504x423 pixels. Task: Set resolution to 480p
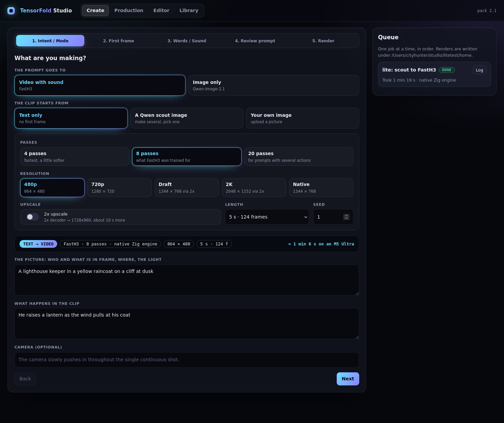tap(52, 188)
